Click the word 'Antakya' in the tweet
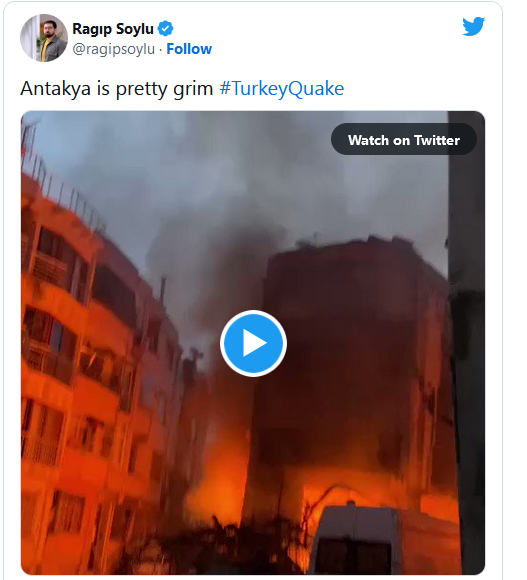 click(x=55, y=89)
